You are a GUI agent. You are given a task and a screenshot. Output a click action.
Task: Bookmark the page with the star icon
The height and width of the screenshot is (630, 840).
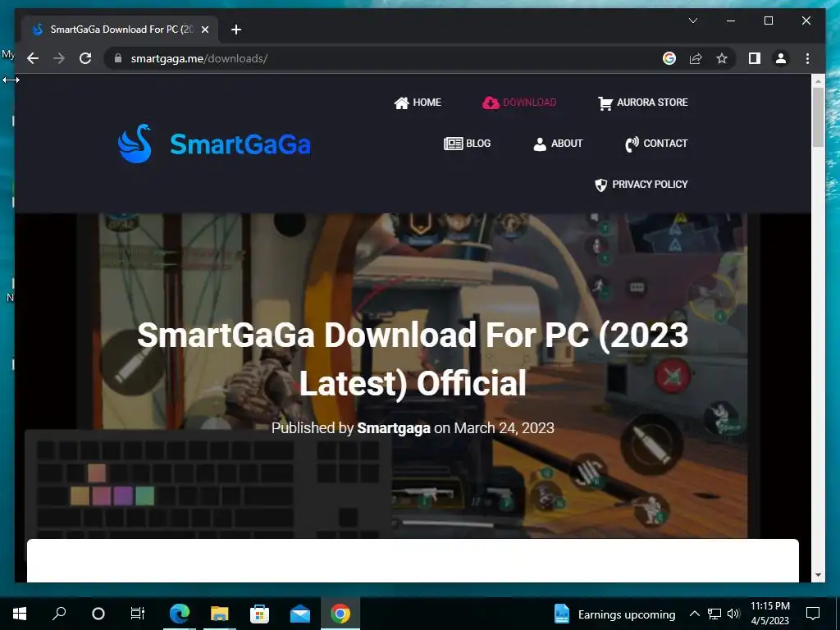coord(722,58)
